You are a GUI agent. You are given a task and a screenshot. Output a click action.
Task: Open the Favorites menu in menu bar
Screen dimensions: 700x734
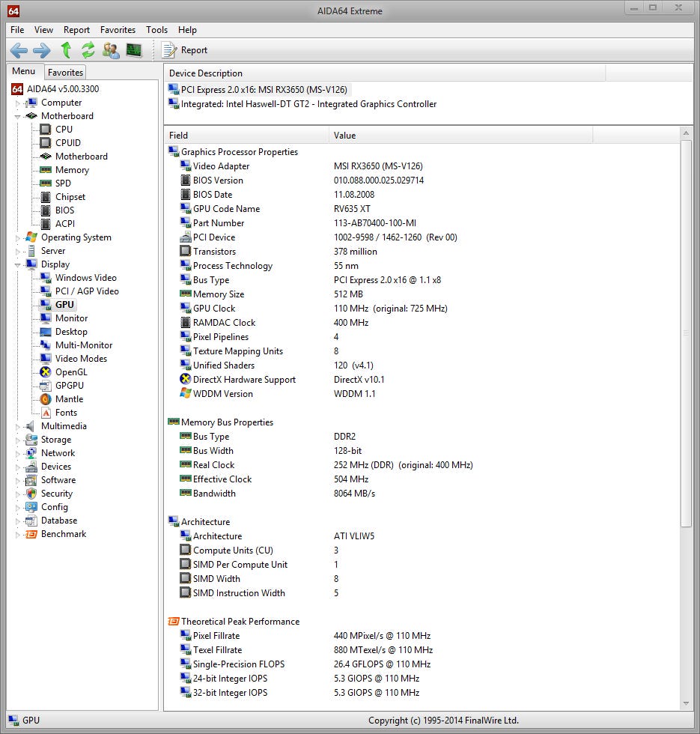click(x=118, y=30)
